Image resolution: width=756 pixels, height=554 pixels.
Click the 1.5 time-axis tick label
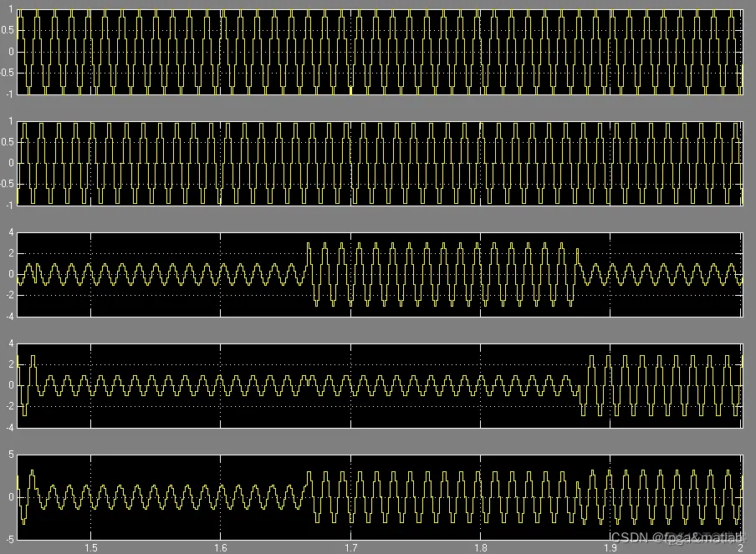point(90,548)
